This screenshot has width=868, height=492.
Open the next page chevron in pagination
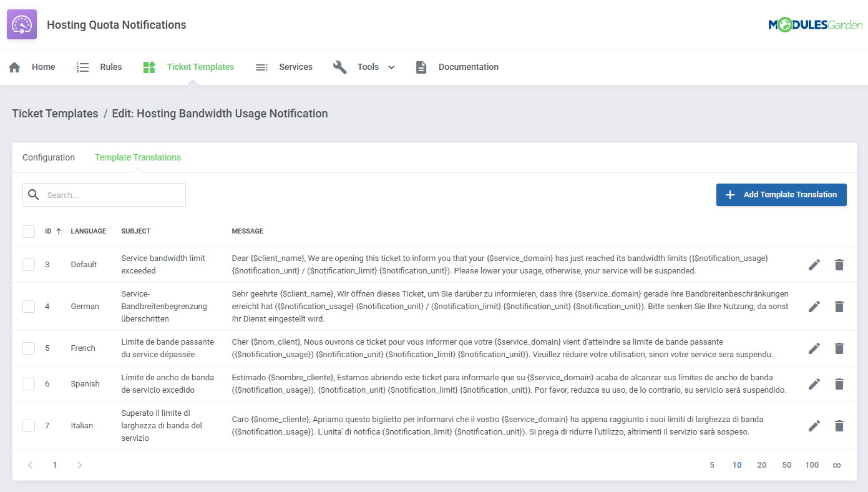[79, 465]
